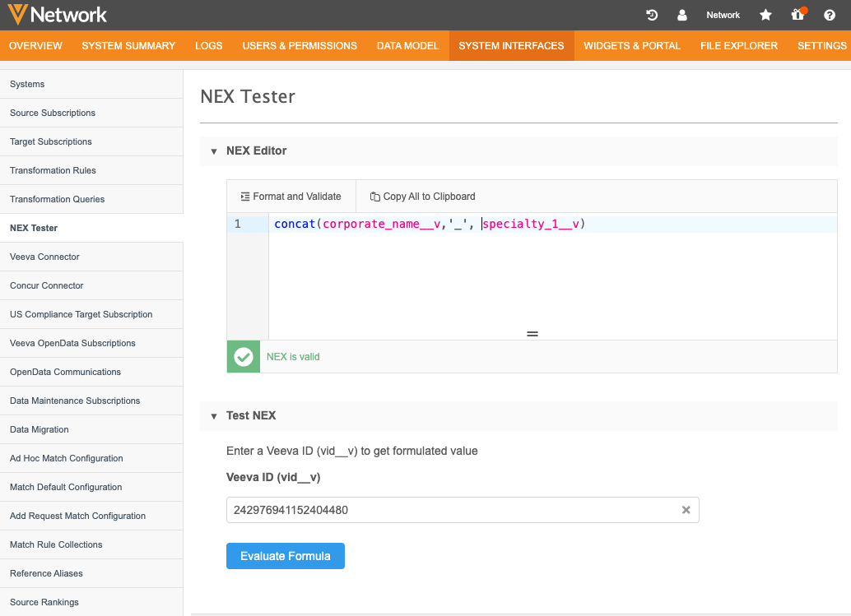Open the user profile icon
851x616 pixels.
point(682,15)
